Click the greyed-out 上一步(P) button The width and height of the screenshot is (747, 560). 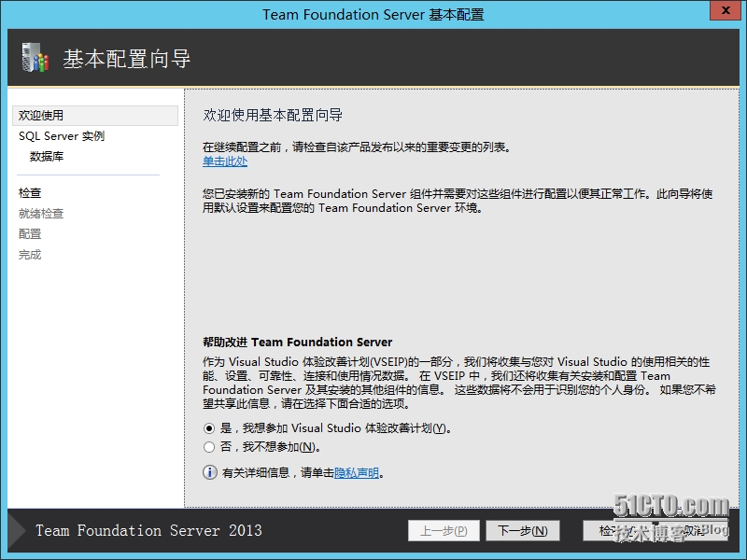(x=444, y=530)
